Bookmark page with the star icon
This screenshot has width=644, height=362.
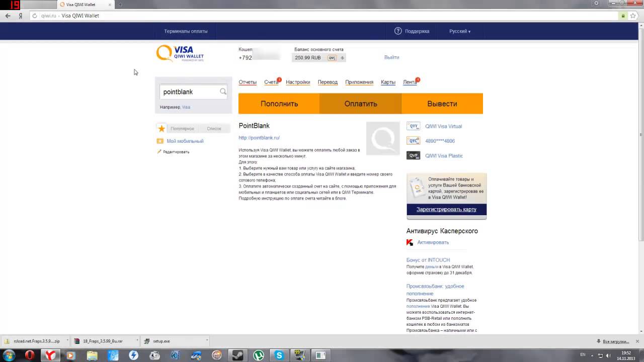pos(632,16)
